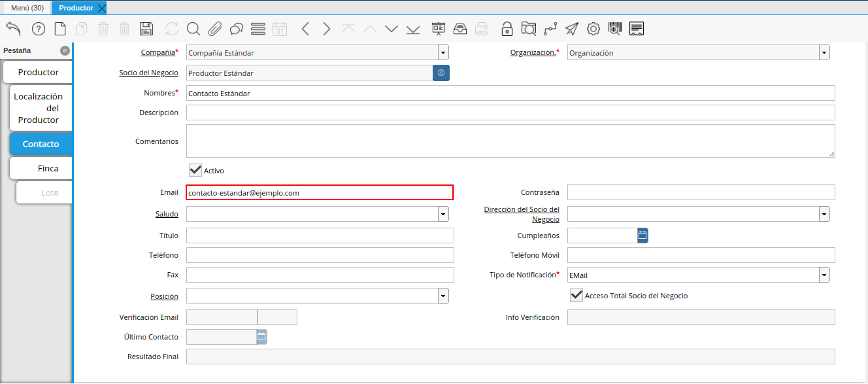Open the Cumpleaños calendar picker
The image size is (868, 384).
click(643, 235)
